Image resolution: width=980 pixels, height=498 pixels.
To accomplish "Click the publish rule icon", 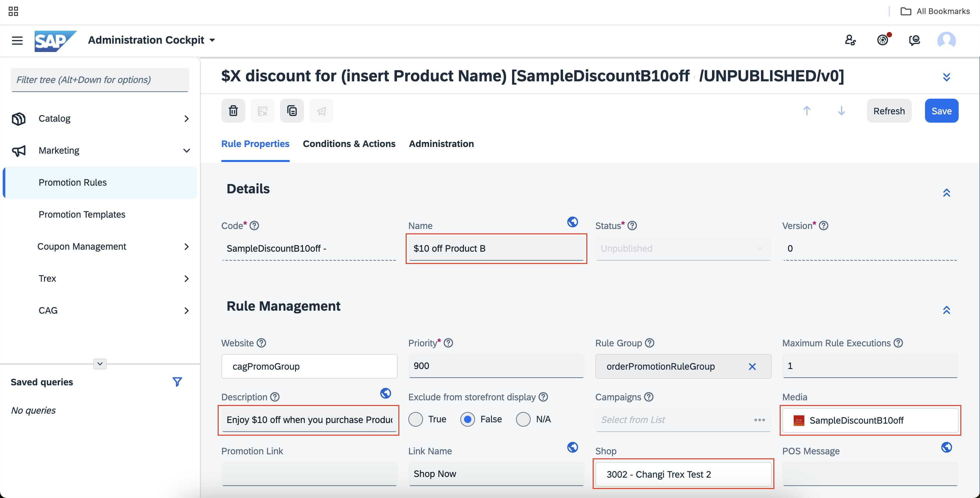I will click(321, 111).
